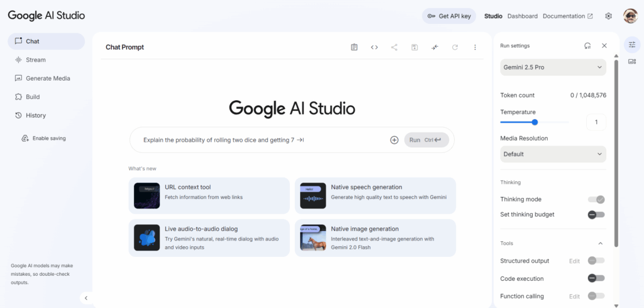Open the Documentation external link
Viewport: 644px width, 308px height.
[x=568, y=16]
